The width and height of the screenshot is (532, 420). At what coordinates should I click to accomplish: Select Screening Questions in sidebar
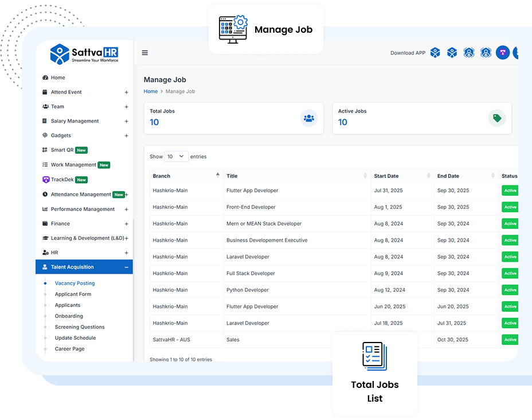coord(80,327)
